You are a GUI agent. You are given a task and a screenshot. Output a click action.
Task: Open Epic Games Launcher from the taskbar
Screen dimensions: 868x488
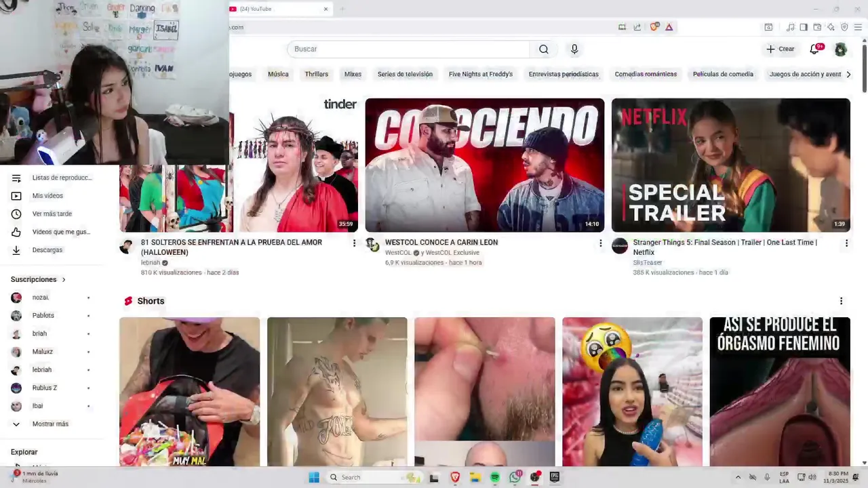554,477
